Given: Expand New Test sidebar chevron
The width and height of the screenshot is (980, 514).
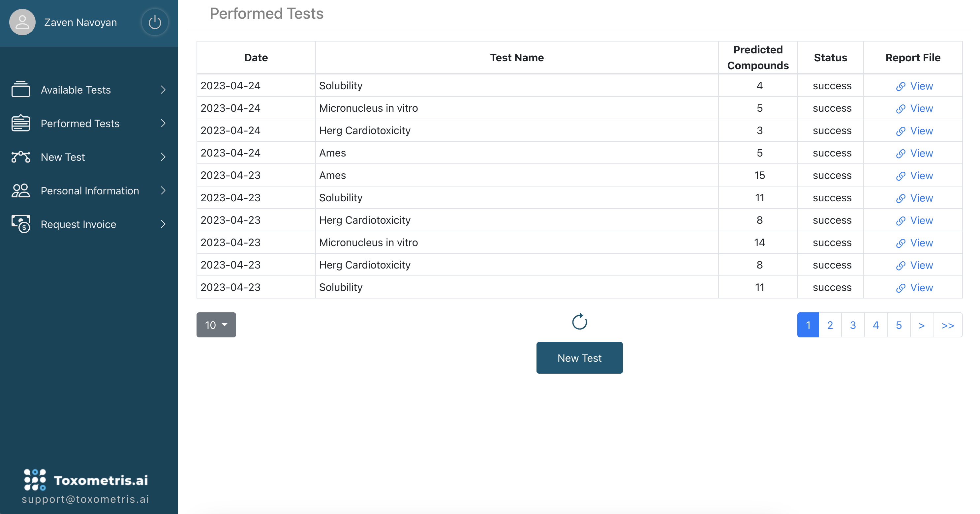Looking at the screenshot, I should pos(163,157).
